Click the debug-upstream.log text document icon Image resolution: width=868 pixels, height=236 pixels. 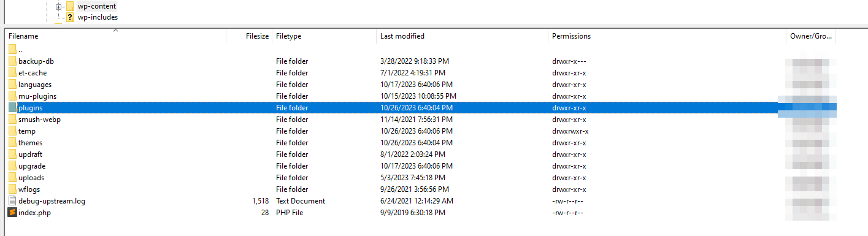pyautogui.click(x=12, y=201)
